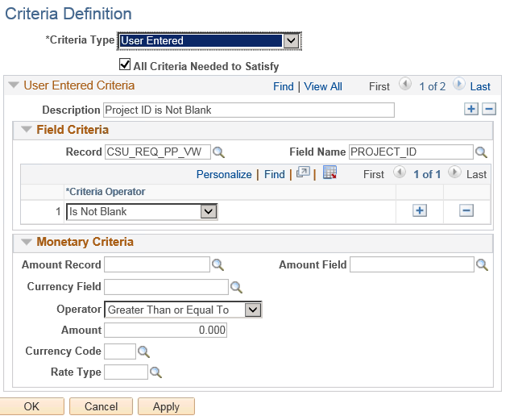Open the Currency Field lookup magnifier
Viewport: 514px width, 420px height.
[x=236, y=287]
